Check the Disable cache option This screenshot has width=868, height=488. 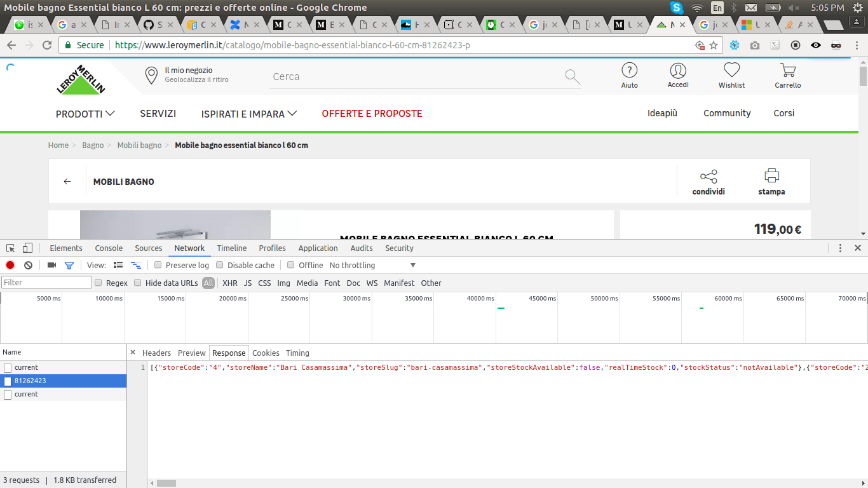[220, 265]
